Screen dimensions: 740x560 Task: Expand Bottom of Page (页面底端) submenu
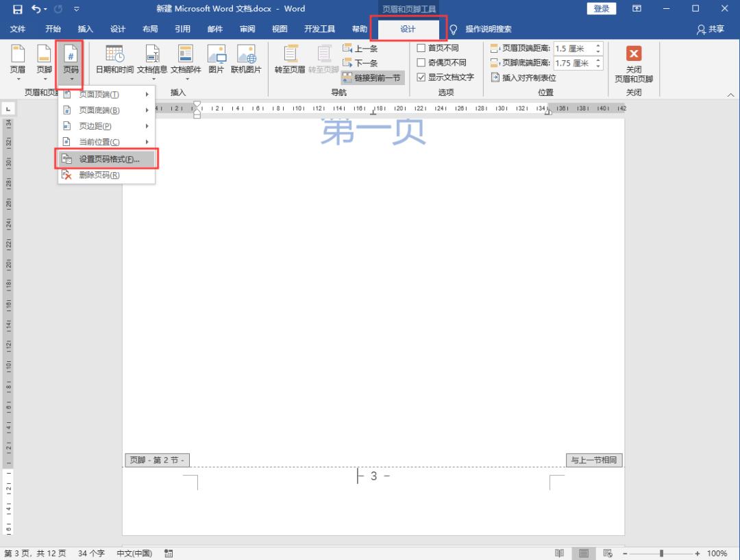click(106, 110)
